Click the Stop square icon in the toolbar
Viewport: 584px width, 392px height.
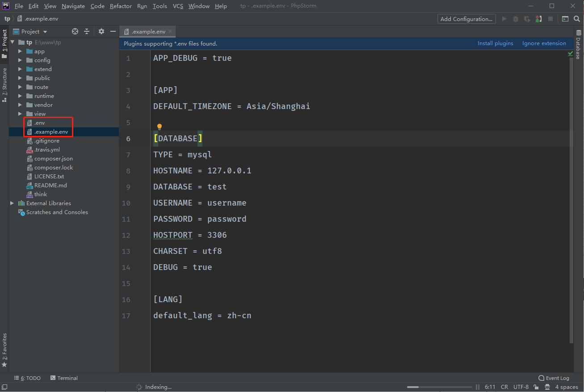(550, 19)
